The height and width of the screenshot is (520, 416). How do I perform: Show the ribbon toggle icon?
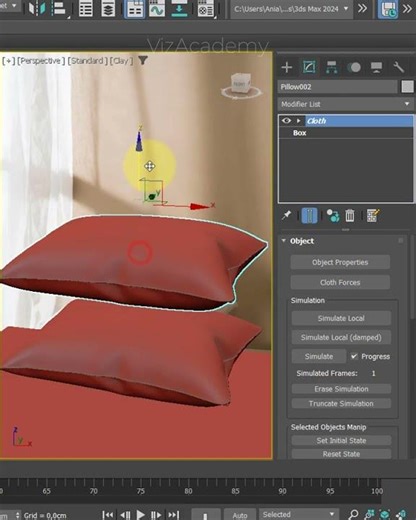[134, 8]
